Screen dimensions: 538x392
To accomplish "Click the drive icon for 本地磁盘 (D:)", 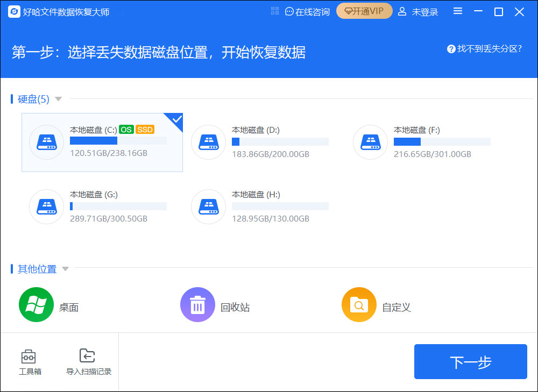I will pos(208,142).
